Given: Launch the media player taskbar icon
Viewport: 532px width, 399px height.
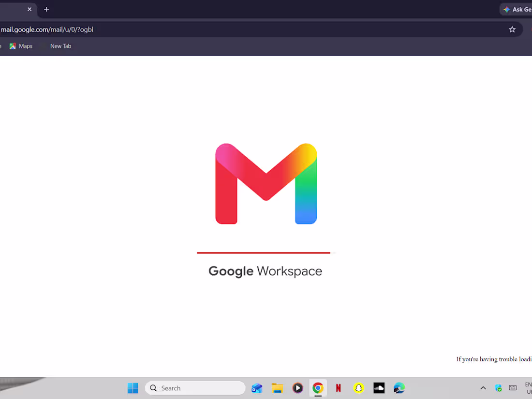Looking at the screenshot, I should [297, 388].
